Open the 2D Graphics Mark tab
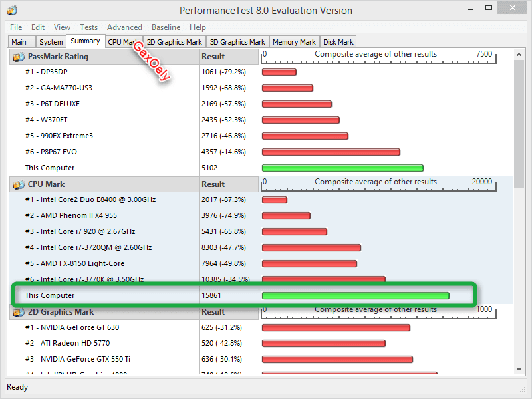The image size is (532, 399). click(x=174, y=42)
